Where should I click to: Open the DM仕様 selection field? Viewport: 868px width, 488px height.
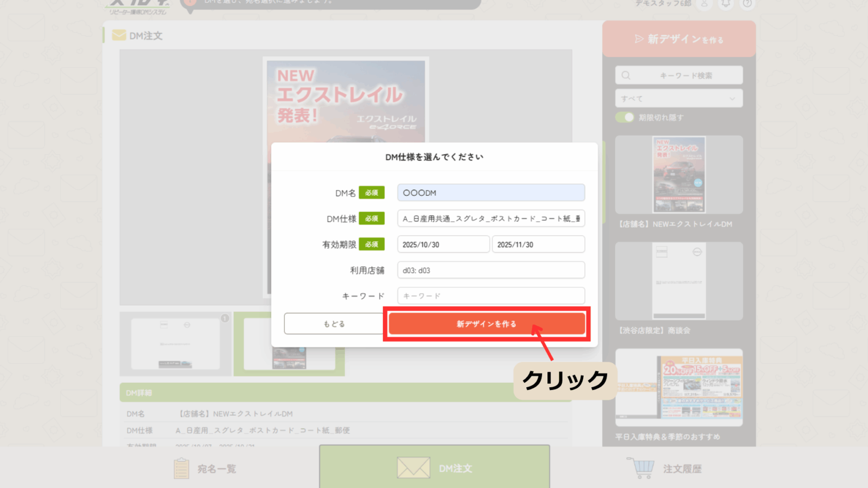point(490,219)
